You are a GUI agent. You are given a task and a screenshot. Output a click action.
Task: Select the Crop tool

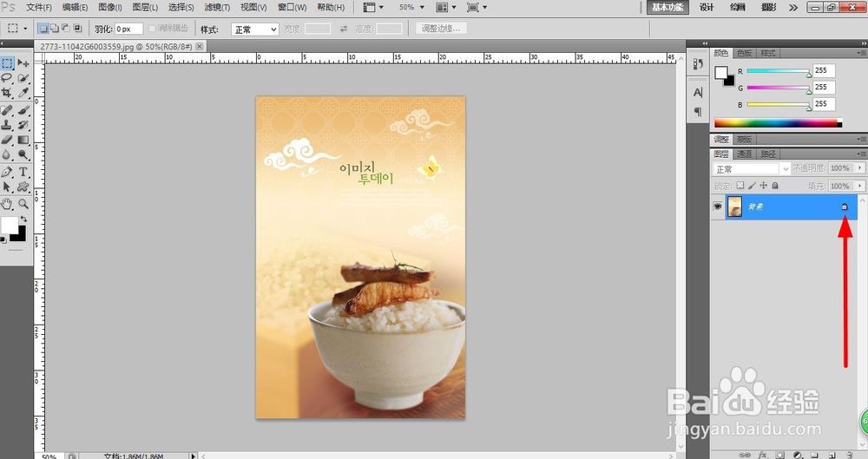pos(7,93)
